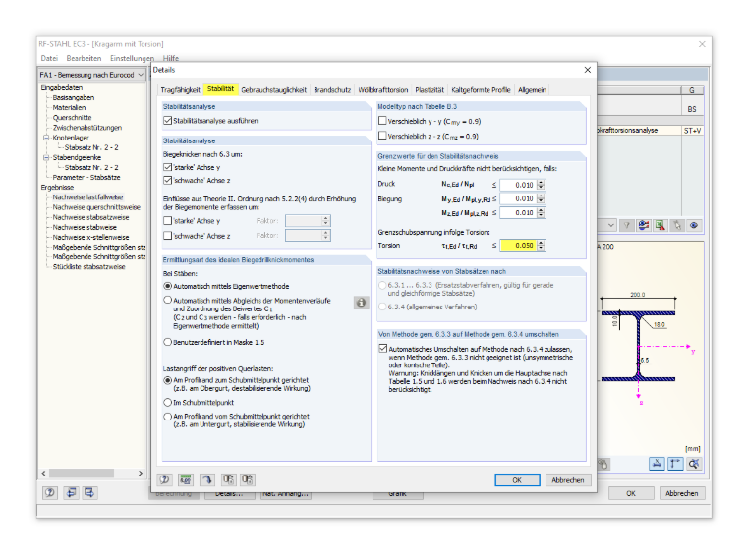Click the Druck limit field showing 0.010

(x=518, y=185)
